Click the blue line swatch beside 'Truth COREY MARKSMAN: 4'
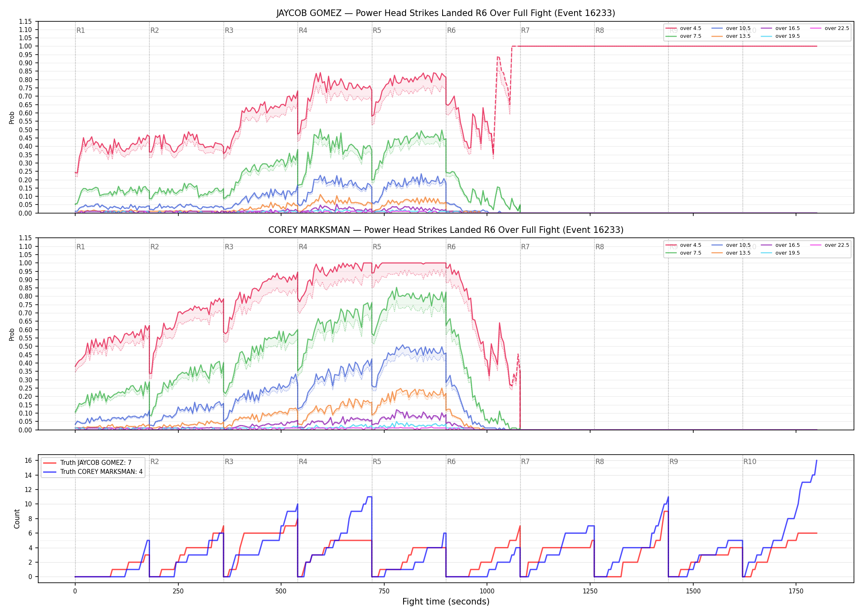The image size is (863, 616). [50, 472]
